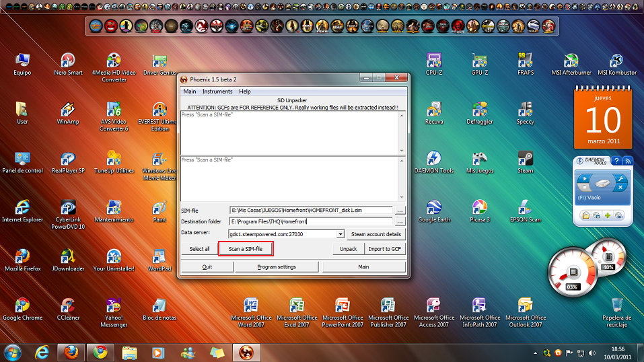This screenshot has width=644, height=362.
Task: Select the Nero Smart desktop icon
Action: (68, 64)
